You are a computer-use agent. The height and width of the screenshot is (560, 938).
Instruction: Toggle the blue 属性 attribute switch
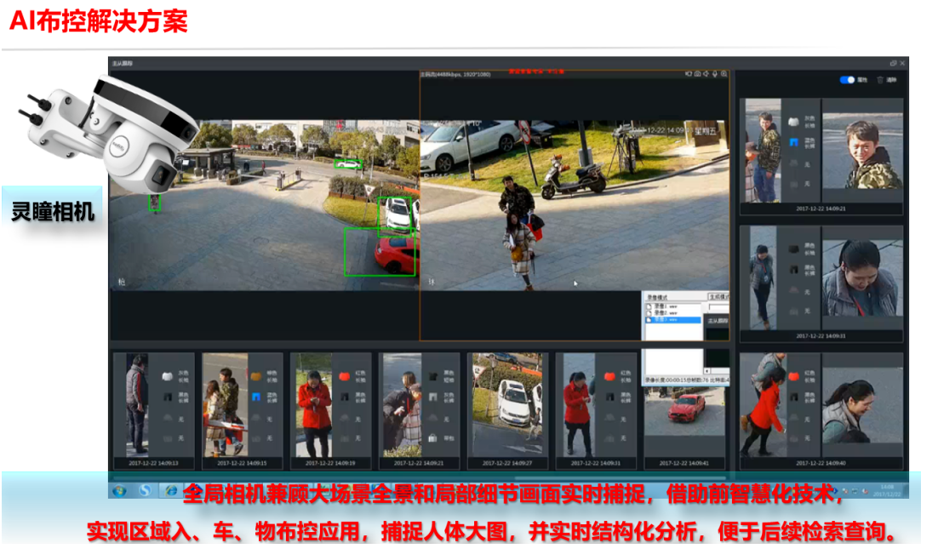(847, 80)
